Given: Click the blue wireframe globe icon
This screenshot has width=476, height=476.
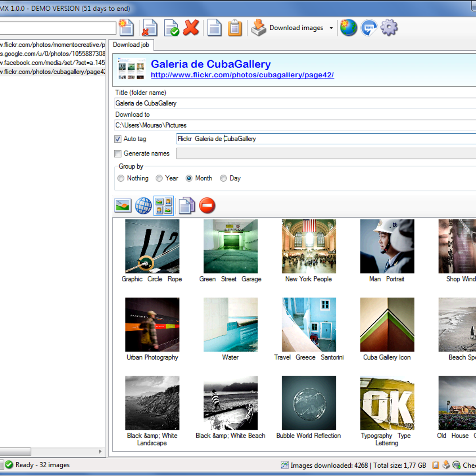Looking at the screenshot, I should [143, 205].
